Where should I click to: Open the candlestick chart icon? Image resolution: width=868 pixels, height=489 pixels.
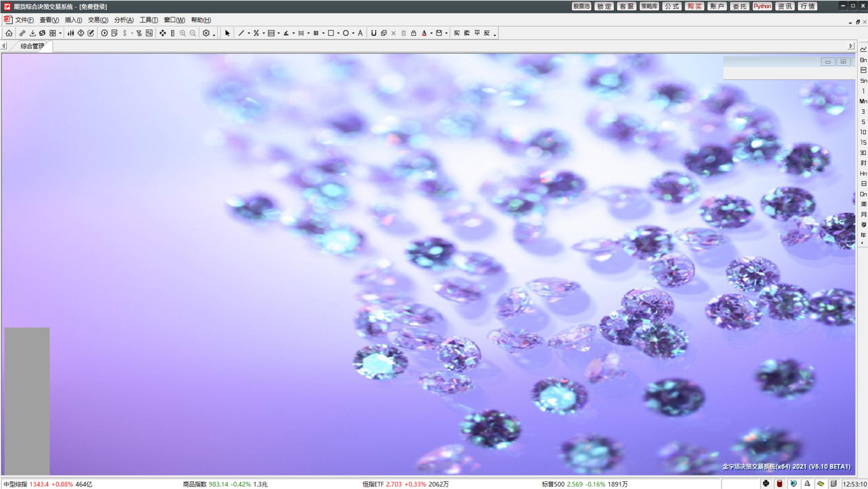coord(71,33)
